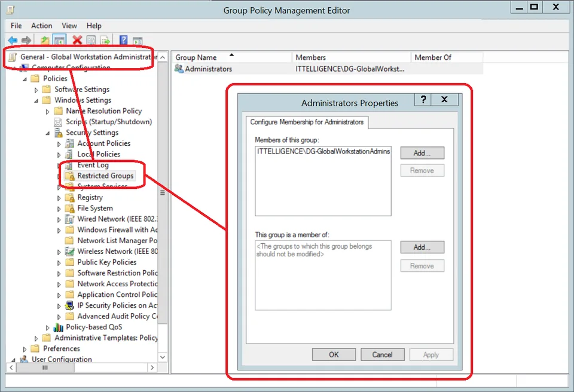Click the Account Policies icon
Screen dimensions: 574x392
(x=69, y=143)
